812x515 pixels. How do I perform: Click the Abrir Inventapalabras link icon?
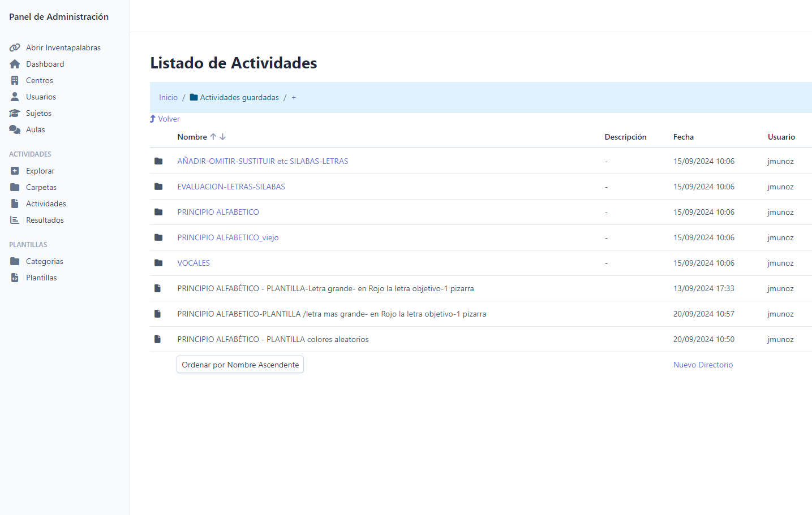click(x=15, y=47)
